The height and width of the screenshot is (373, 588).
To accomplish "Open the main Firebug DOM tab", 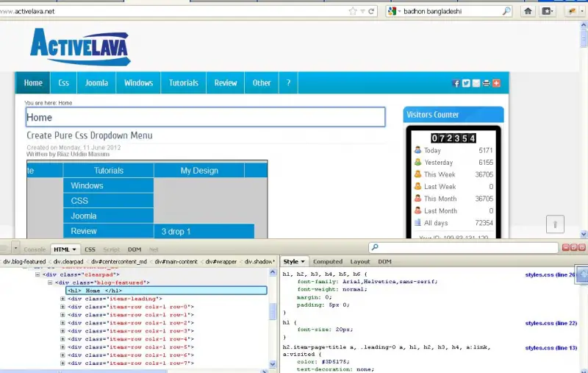I will pos(135,249).
